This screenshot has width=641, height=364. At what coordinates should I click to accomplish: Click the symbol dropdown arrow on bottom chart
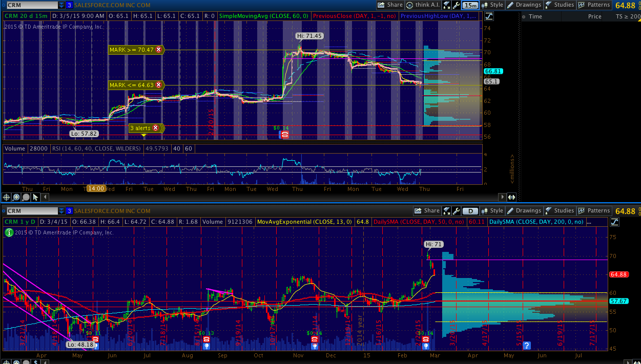(x=62, y=211)
